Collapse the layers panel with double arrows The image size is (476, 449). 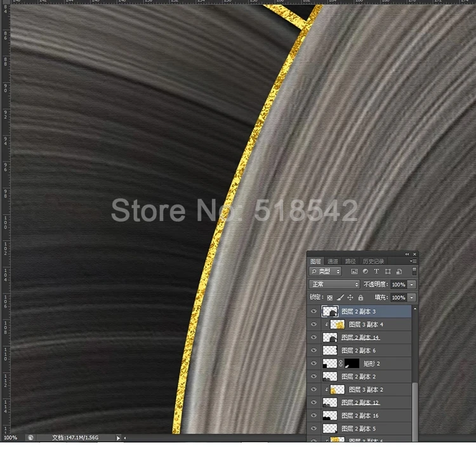pyautogui.click(x=407, y=254)
